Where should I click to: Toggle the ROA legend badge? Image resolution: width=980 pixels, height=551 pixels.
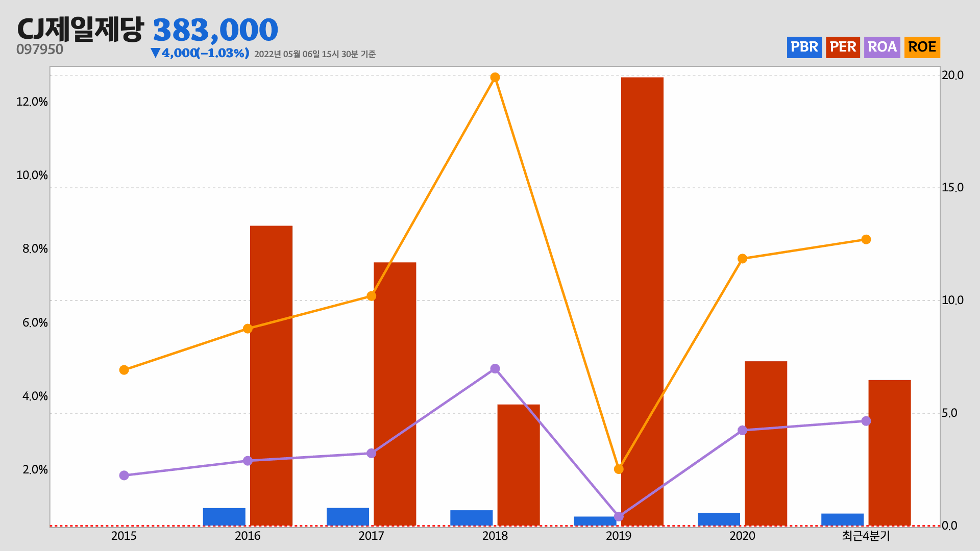tap(882, 47)
